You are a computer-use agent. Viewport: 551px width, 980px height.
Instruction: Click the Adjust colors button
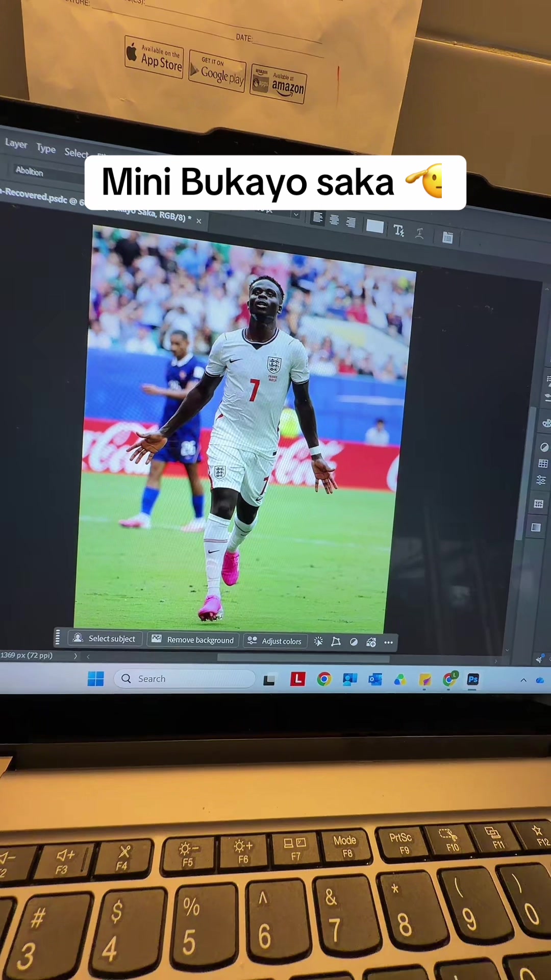tap(274, 641)
